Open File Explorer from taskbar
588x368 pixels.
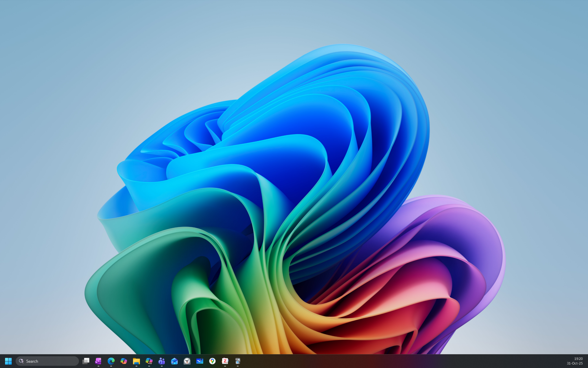(136, 361)
